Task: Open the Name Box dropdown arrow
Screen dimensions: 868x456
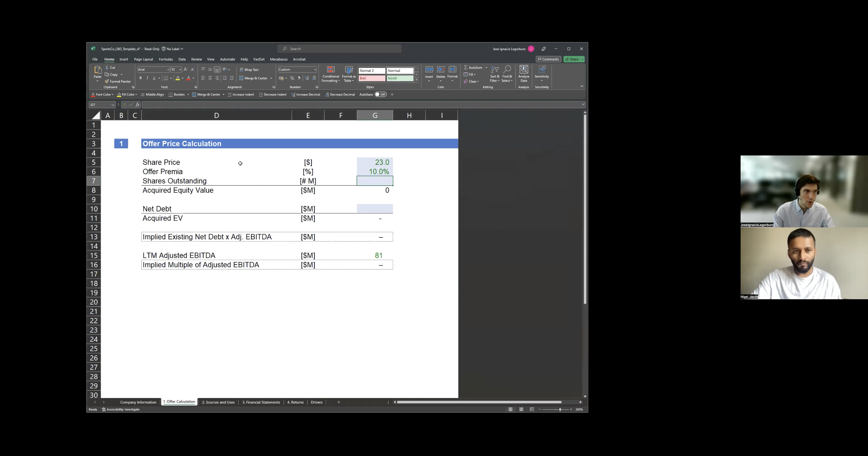Action: pyautogui.click(x=113, y=105)
